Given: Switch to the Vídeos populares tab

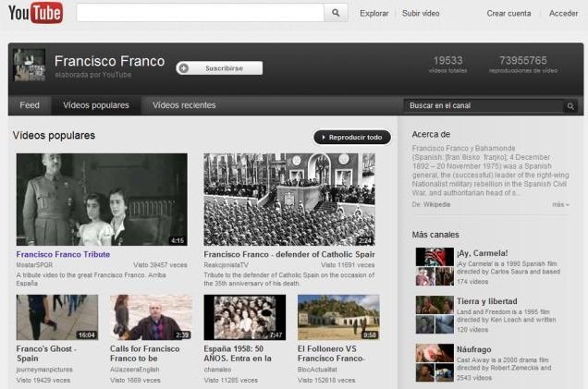Looking at the screenshot, I should tap(96, 105).
